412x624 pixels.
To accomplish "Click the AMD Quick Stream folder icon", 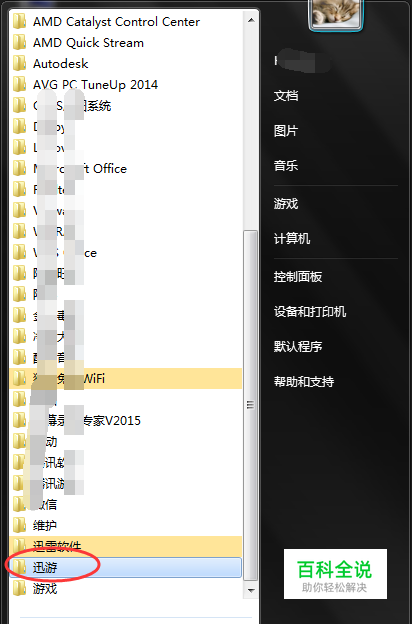I will (x=19, y=43).
